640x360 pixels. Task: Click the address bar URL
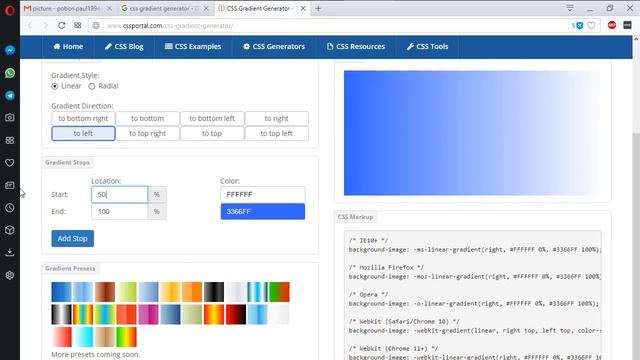point(170,26)
